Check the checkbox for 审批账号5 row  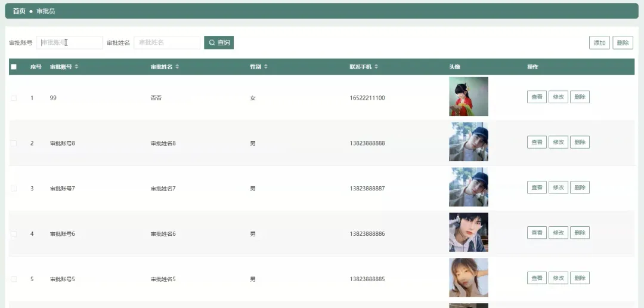click(x=14, y=279)
